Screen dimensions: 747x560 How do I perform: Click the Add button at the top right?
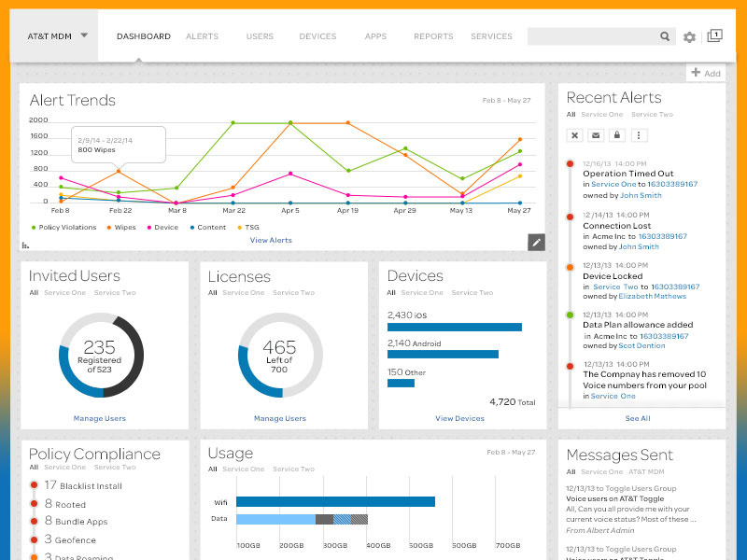tap(706, 73)
